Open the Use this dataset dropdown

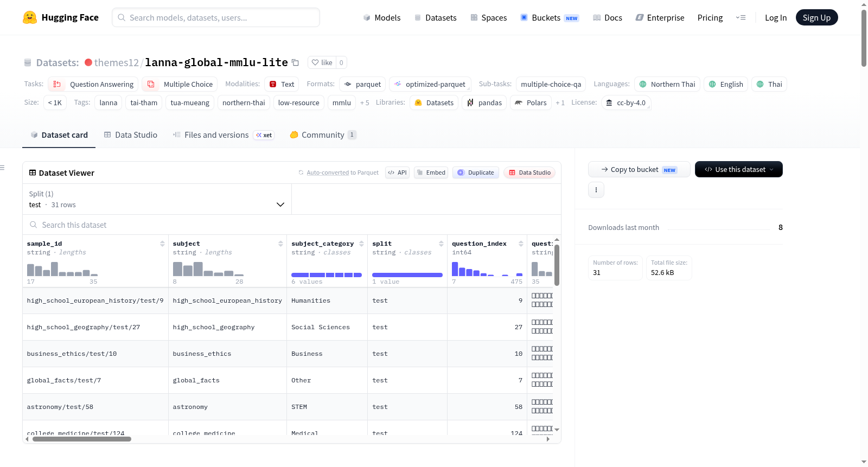tap(738, 169)
